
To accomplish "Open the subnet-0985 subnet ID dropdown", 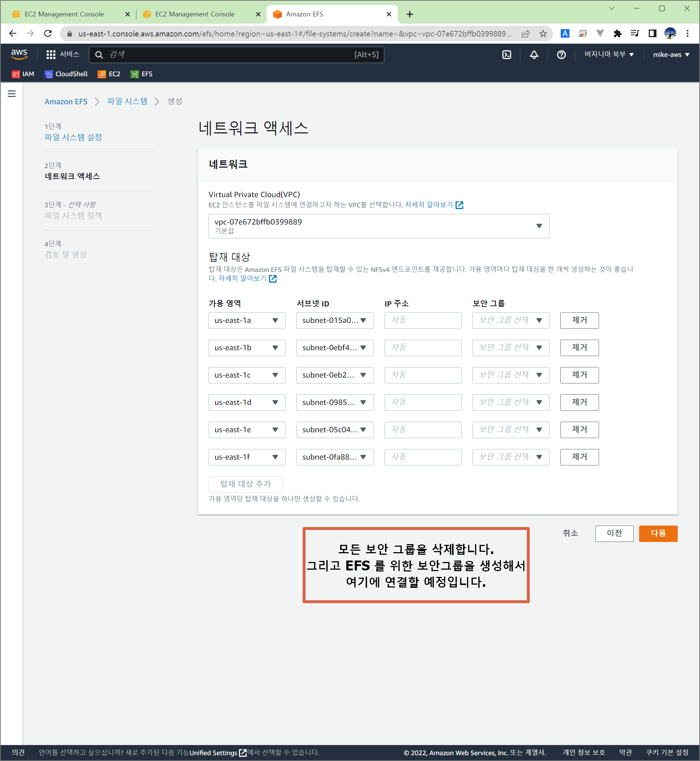I will coord(334,402).
